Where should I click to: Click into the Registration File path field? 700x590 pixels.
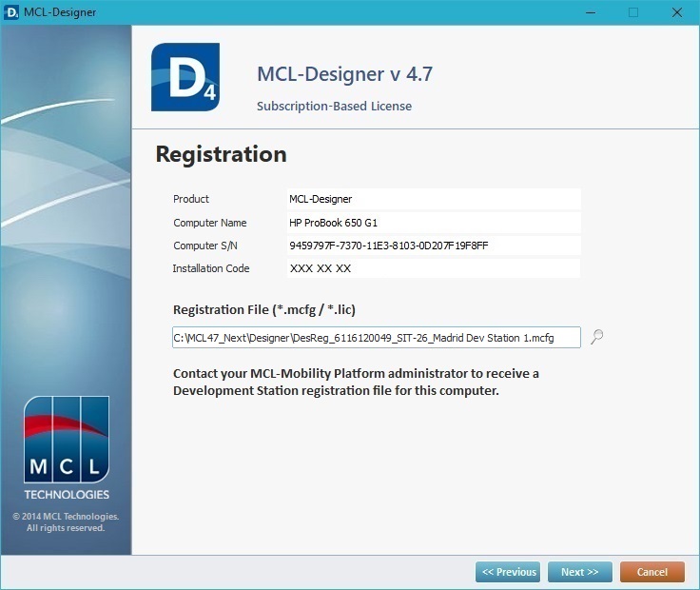pos(376,338)
